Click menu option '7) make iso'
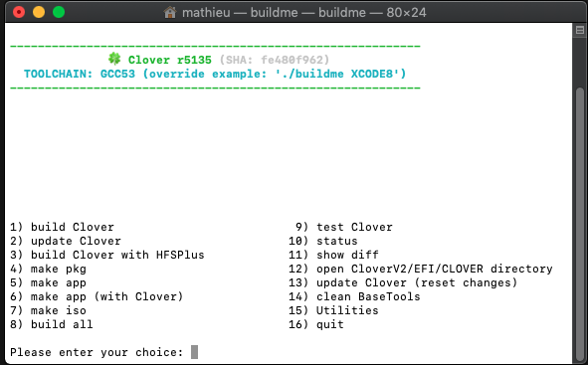 point(48,310)
